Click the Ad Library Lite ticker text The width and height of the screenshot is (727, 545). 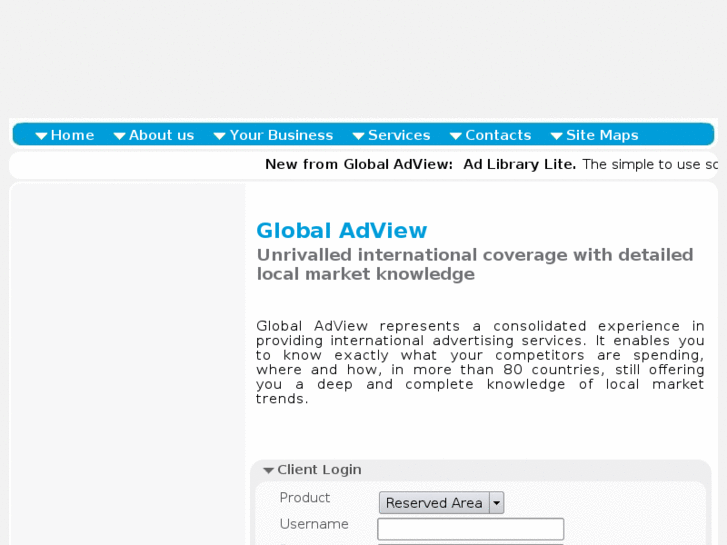pos(519,164)
